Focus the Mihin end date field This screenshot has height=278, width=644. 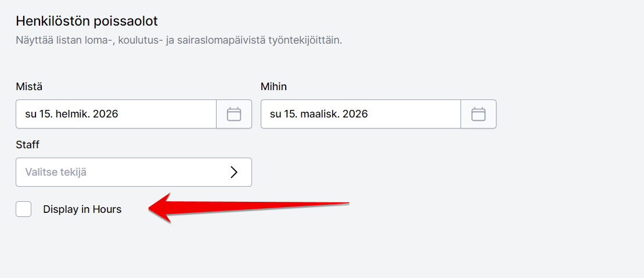361,114
